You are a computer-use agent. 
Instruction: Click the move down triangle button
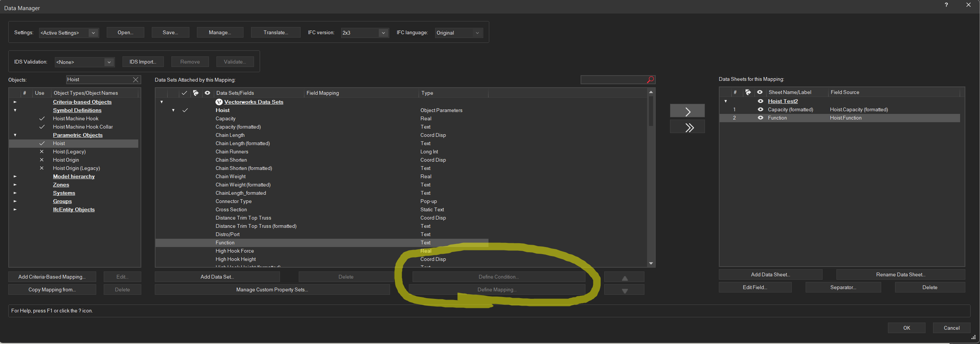click(624, 290)
